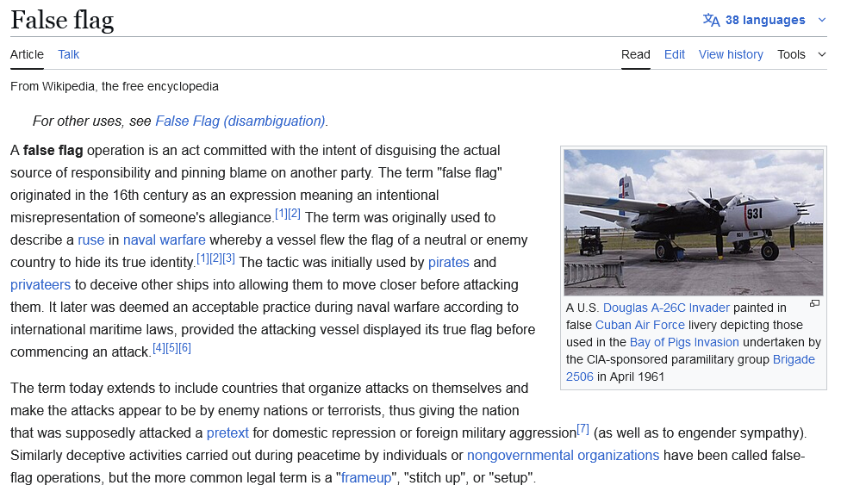The height and width of the screenshot is (504, 841).
Task: Follow the frameup link
Action: [366, 478]
